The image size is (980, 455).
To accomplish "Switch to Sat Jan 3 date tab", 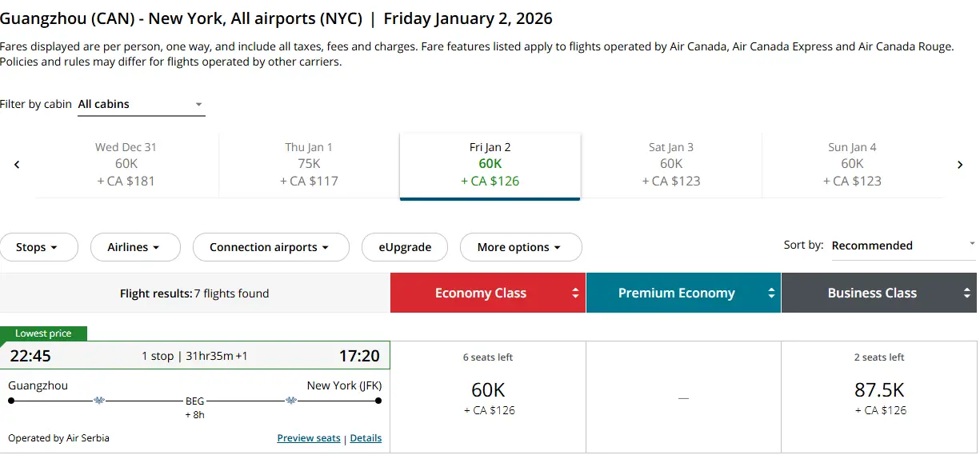I will point(670,165).
